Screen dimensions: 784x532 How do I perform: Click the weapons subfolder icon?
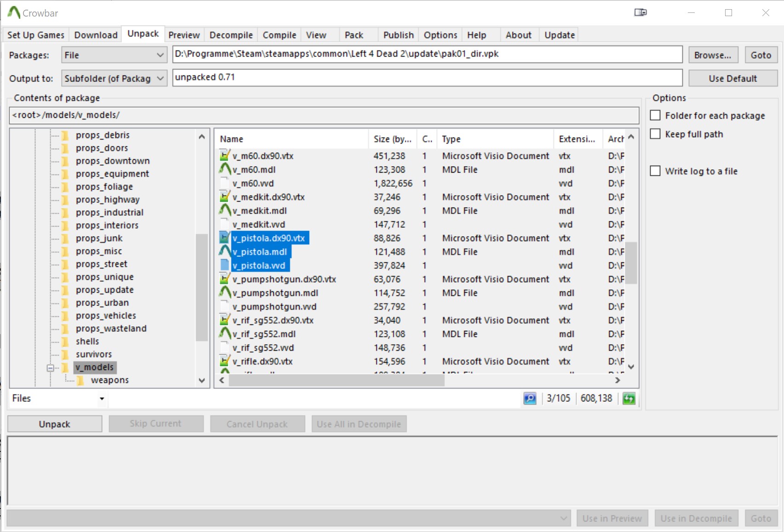pos(81,380)
